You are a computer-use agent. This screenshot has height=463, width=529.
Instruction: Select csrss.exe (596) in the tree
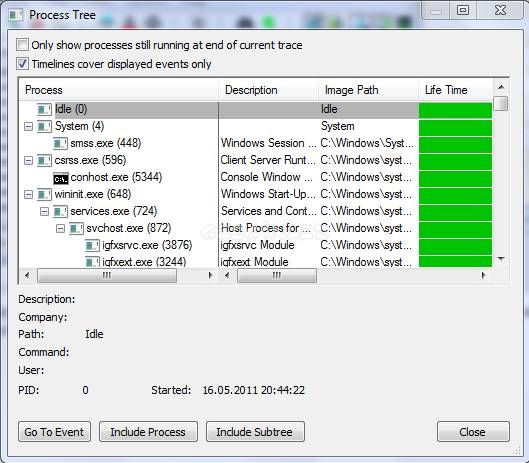tap(90, 160)
